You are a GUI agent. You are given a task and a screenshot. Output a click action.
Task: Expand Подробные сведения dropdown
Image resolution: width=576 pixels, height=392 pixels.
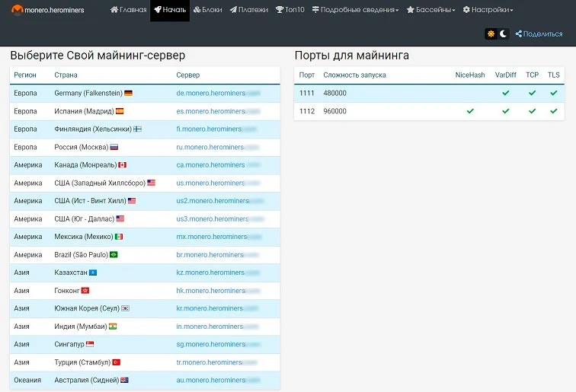(x=356, y=11)
